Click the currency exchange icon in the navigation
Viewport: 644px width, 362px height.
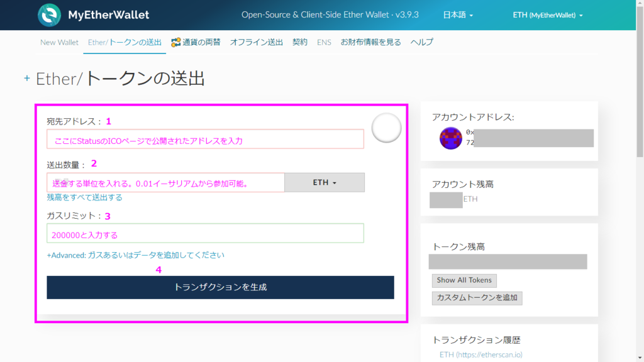pos(176,42)
